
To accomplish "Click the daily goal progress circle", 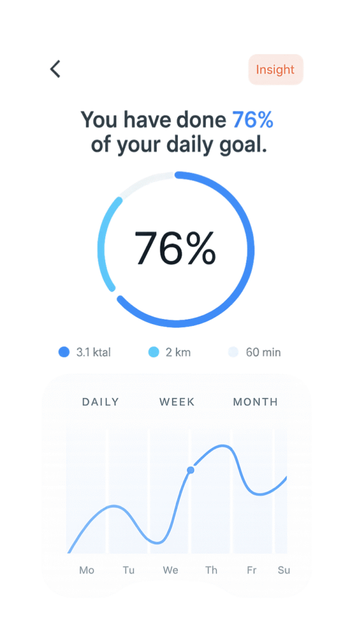I will point(177,248).
